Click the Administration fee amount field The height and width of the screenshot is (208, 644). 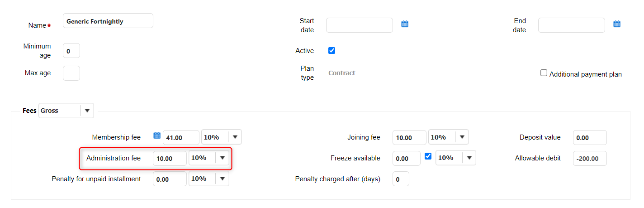(170, 159)
